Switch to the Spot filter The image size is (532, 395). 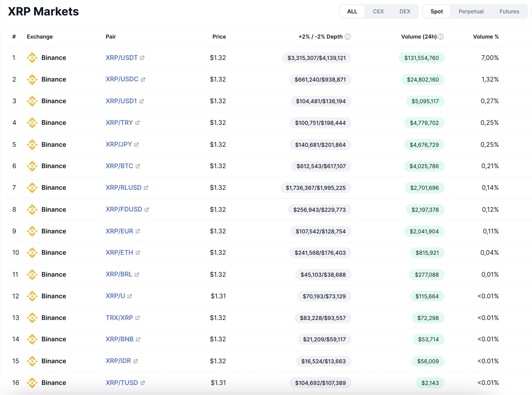[437, 11]
